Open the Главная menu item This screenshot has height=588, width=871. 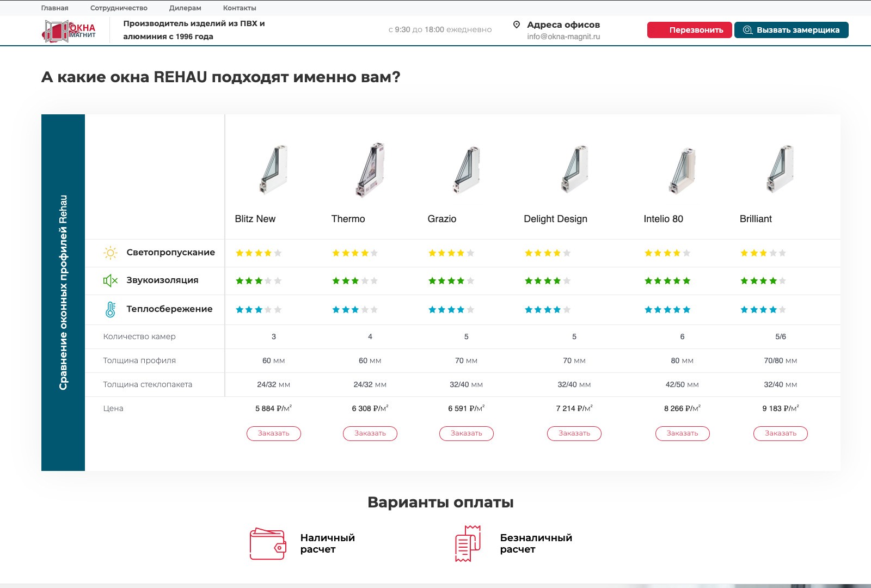pos(55,8)
